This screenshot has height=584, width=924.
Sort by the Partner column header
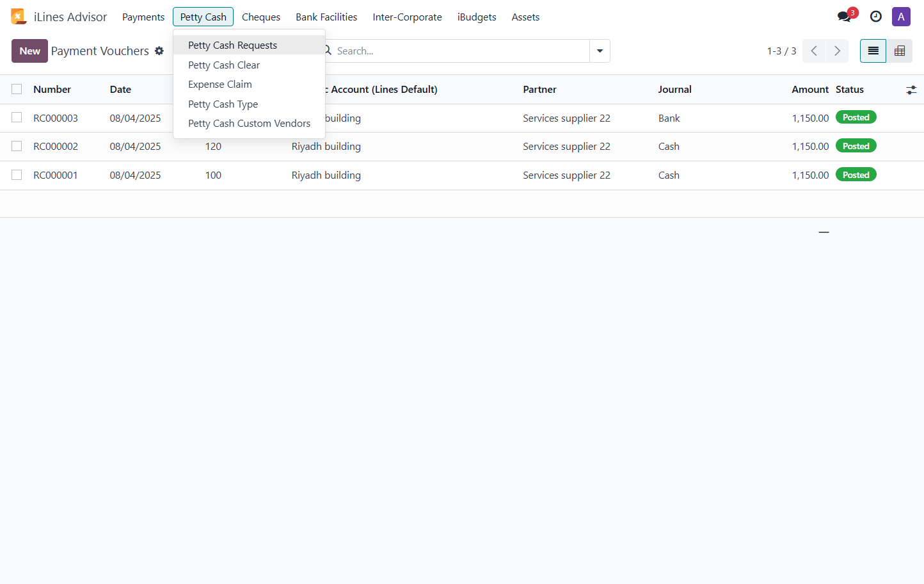click(x=539, y=89)
